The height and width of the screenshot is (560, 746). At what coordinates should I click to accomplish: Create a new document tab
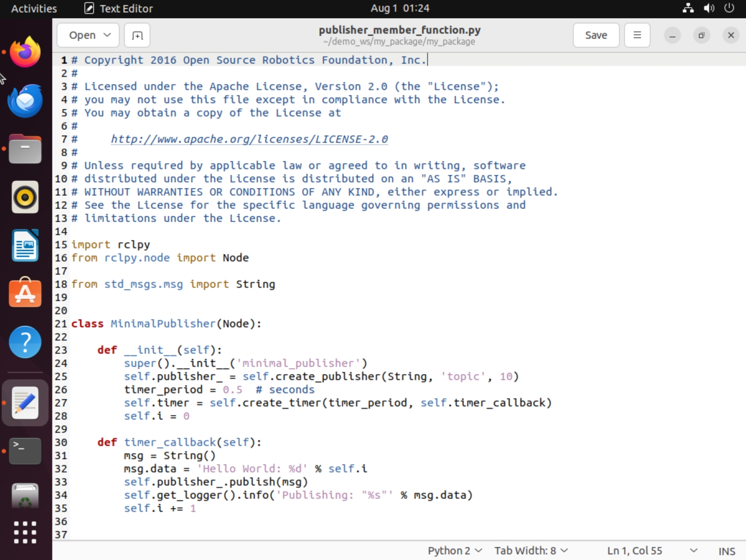137,35
